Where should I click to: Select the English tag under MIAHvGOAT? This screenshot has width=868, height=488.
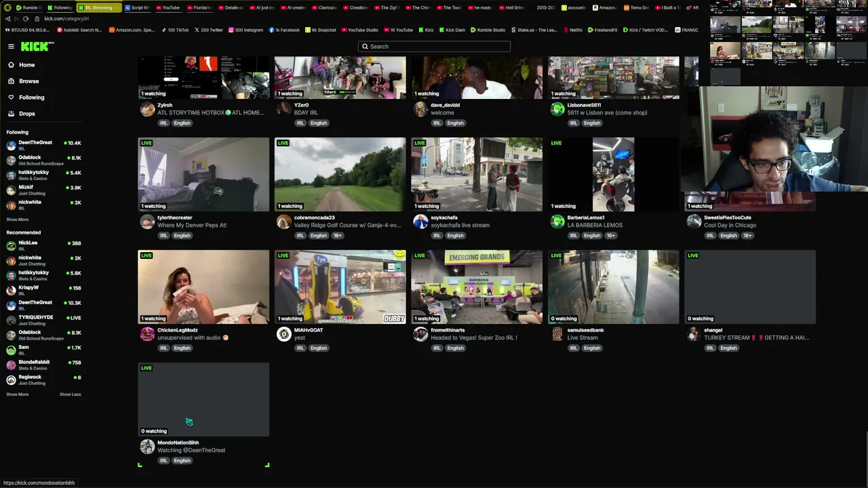pyautogui.click(x=318, y=348)
